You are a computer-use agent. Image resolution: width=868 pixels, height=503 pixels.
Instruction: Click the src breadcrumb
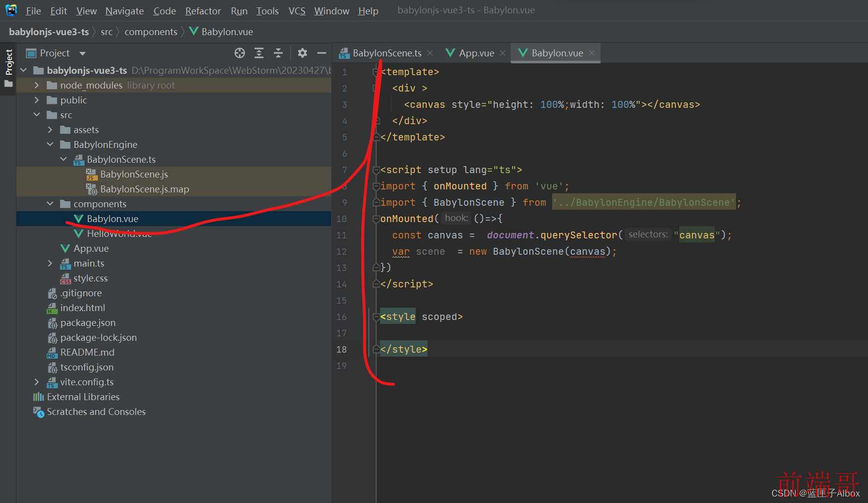[107, 32]
